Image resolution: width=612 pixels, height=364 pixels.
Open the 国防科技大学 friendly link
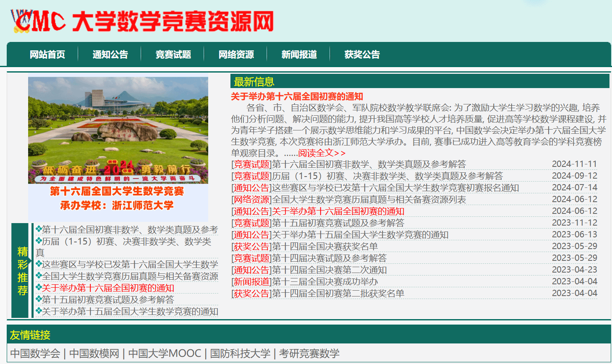(x=240, y=354)
